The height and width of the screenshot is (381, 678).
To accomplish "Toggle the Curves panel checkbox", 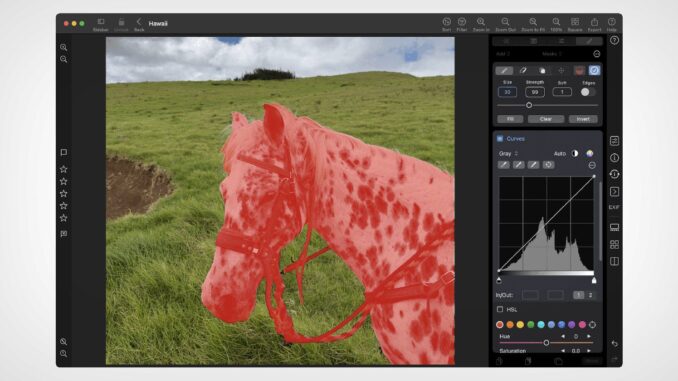I will coord(500,139).
